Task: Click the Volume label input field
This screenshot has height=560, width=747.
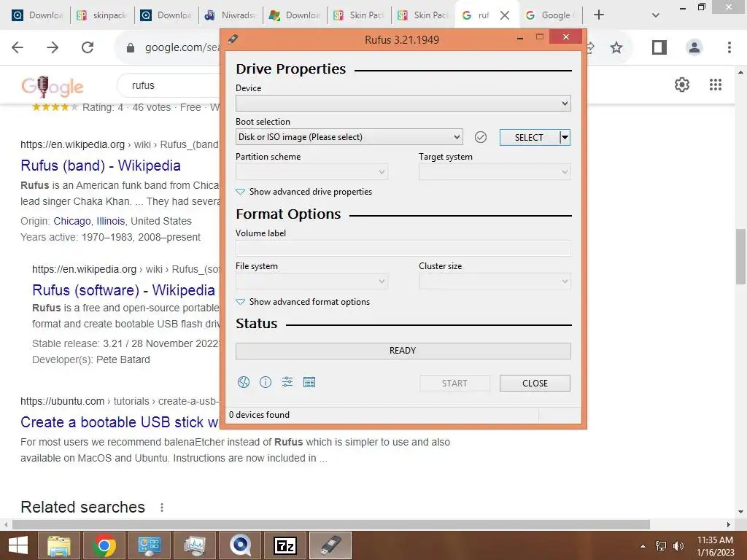Action: pyautogui.click(x=403, y=248)
